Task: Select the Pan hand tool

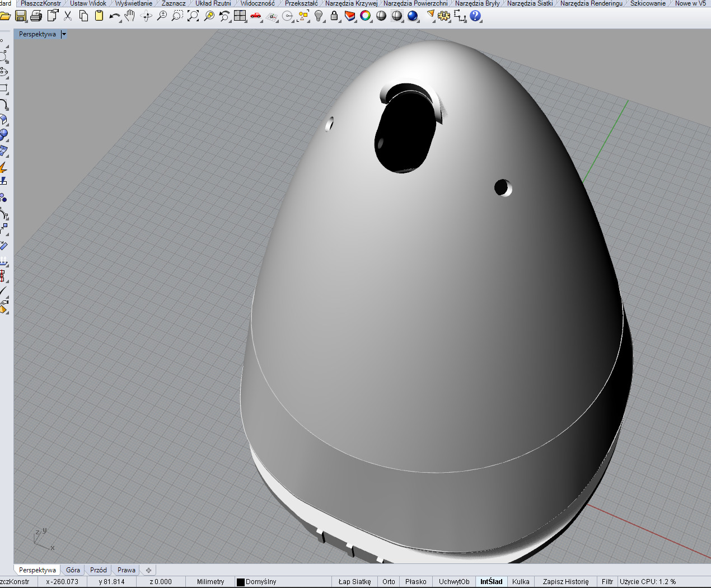Action: pyautogui.click(x=130, y=16)
